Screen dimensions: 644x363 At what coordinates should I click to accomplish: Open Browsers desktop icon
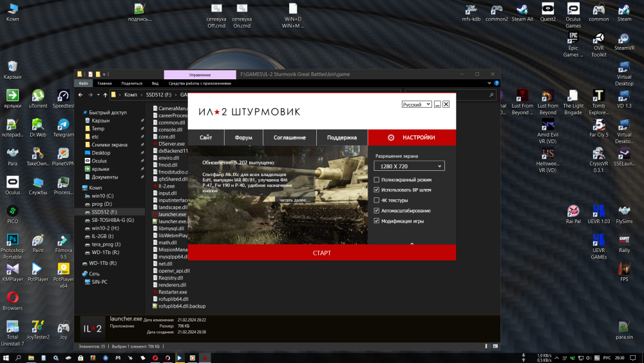13,301
